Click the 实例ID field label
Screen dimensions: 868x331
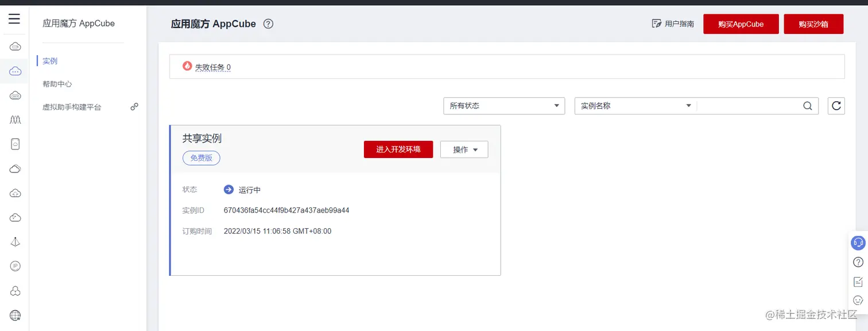point(193,210)
